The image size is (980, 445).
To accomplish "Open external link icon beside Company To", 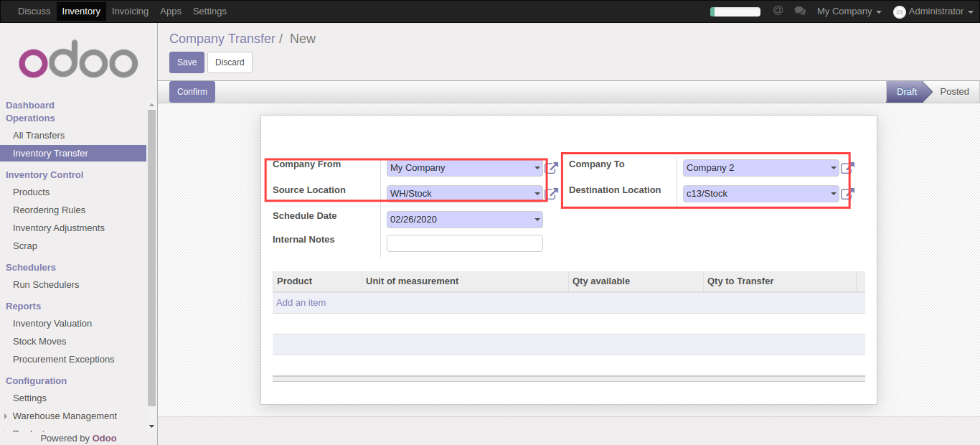I will (847, 168).
